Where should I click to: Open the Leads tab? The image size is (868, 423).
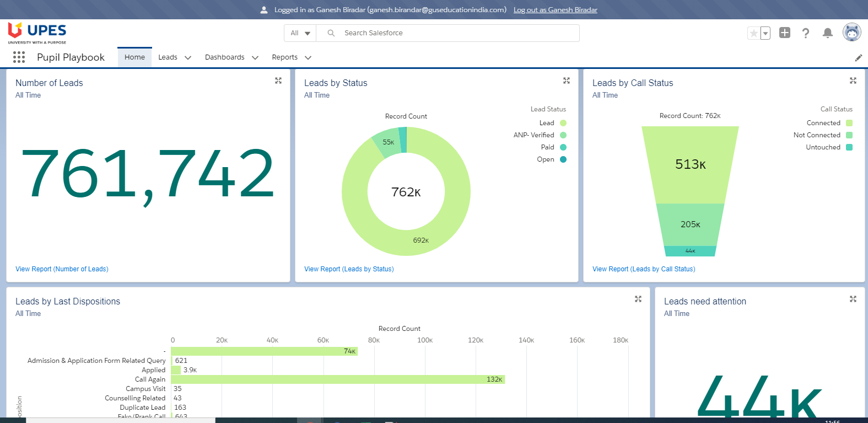click(168, 57)
